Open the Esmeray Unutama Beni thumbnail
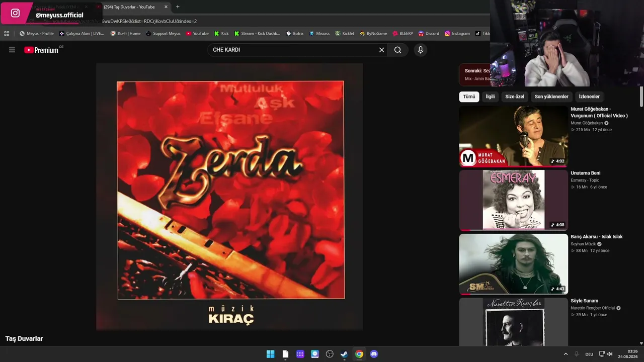644x362 pixels. tap(513, 200)
